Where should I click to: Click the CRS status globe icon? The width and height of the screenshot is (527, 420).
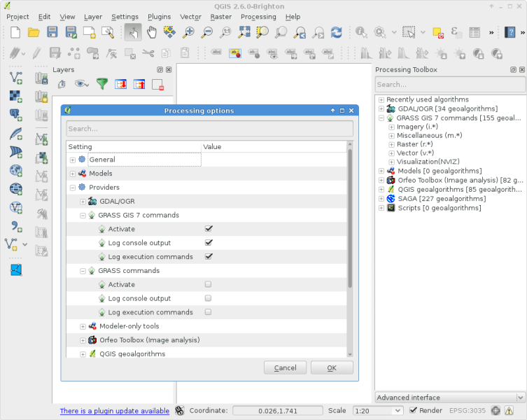(x=496, y=410)
